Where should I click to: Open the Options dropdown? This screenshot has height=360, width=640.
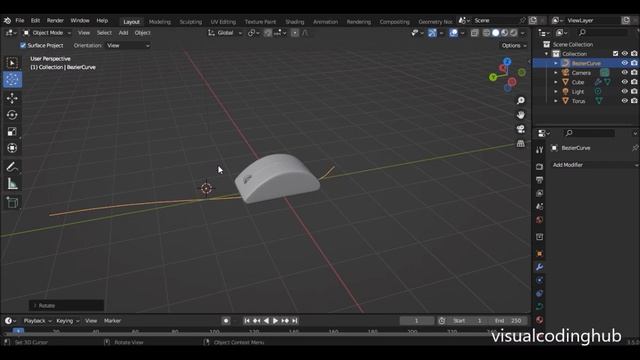(513, 45)
